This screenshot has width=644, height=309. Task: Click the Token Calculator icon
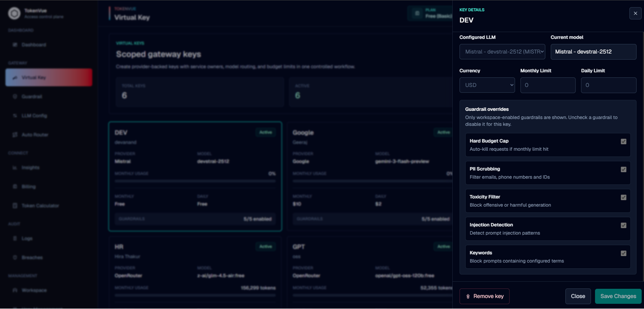(15, 206)
